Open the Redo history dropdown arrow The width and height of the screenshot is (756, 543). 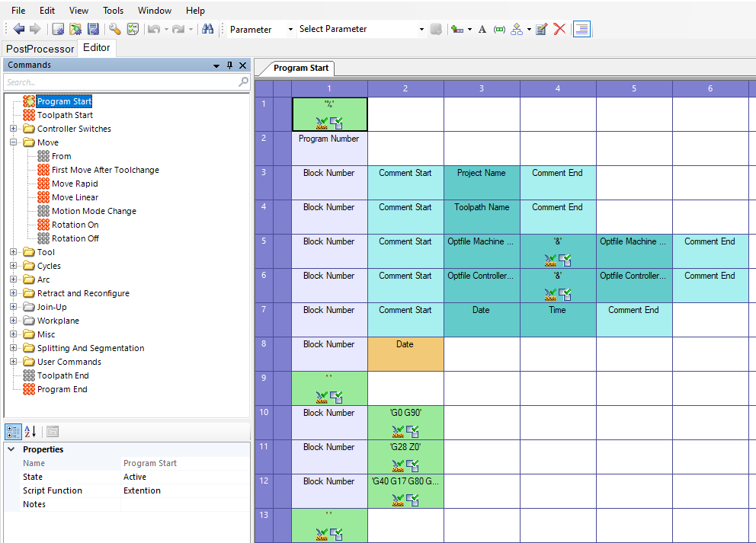pyautogui.click(x=191, y=30)
